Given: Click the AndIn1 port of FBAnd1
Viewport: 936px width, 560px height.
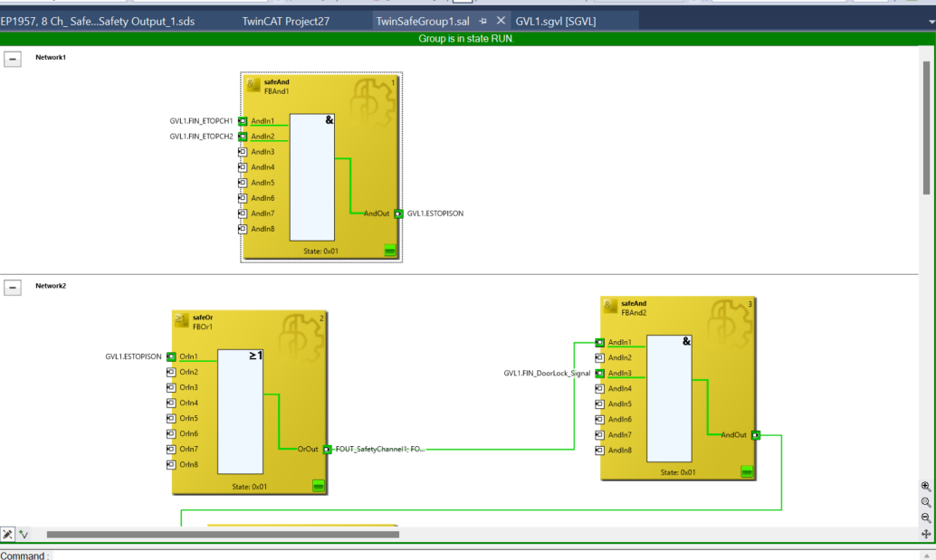Looking at the screenshot, I should (x=243, y=121).
